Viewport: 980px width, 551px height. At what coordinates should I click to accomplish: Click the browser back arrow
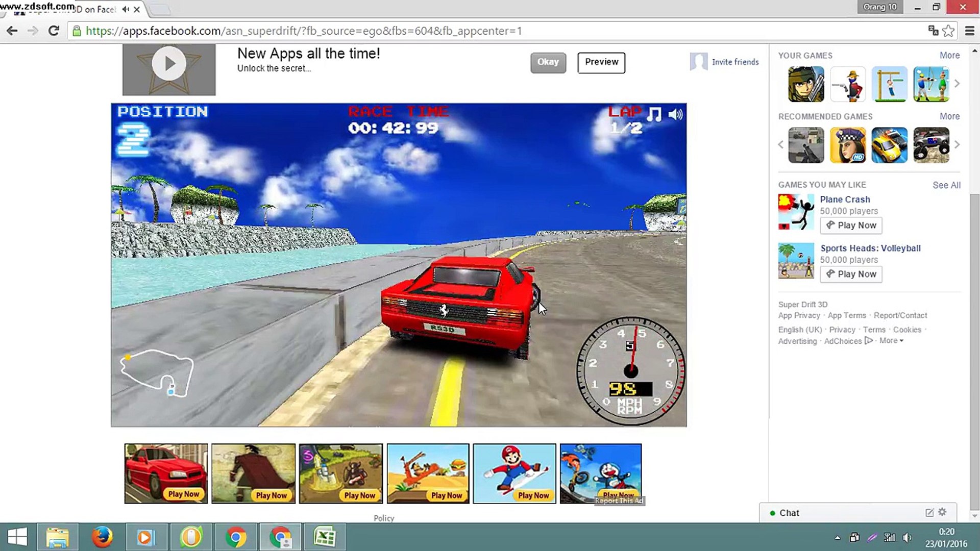[x=12, y=31]
